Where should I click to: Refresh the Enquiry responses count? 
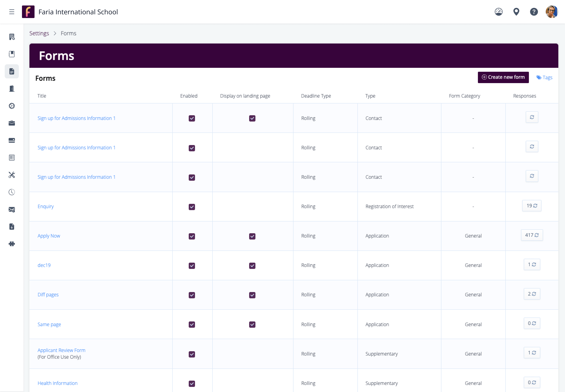(x=532, y=206)
